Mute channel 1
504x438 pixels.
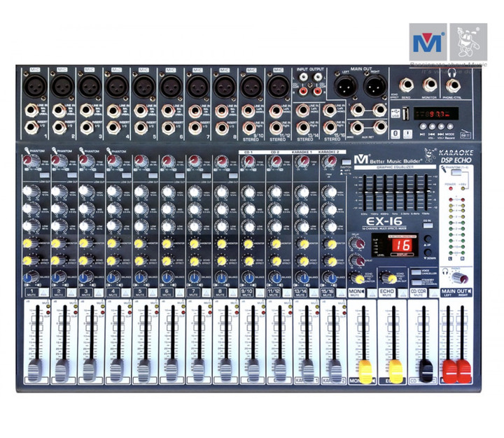[44, 292]
